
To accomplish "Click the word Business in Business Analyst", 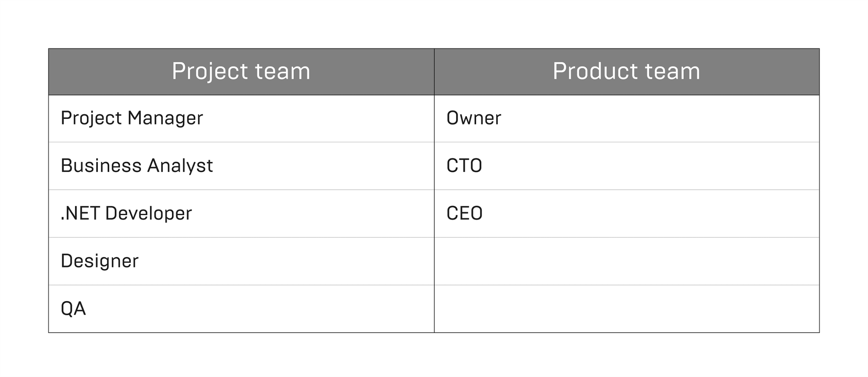I will pos(101,166).
